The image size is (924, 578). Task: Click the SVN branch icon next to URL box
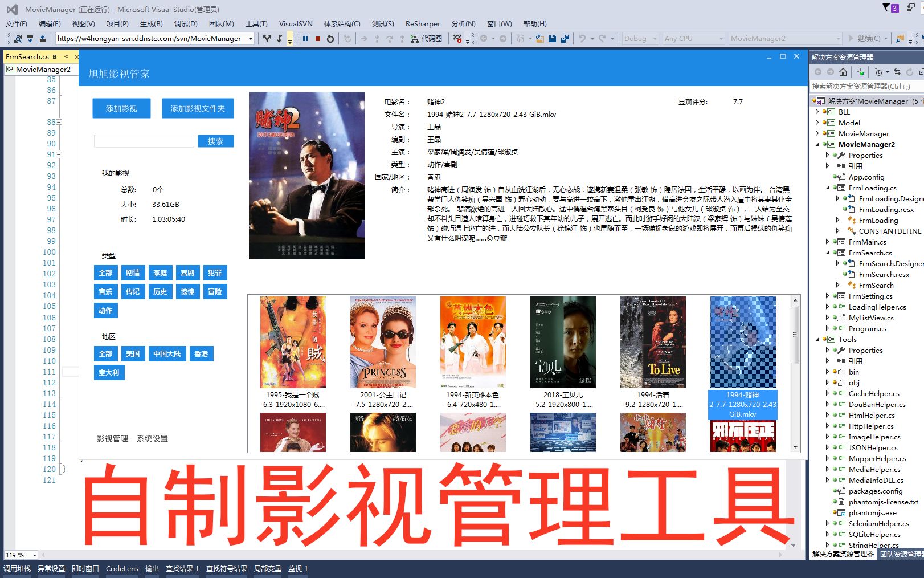tap(267, 39)
